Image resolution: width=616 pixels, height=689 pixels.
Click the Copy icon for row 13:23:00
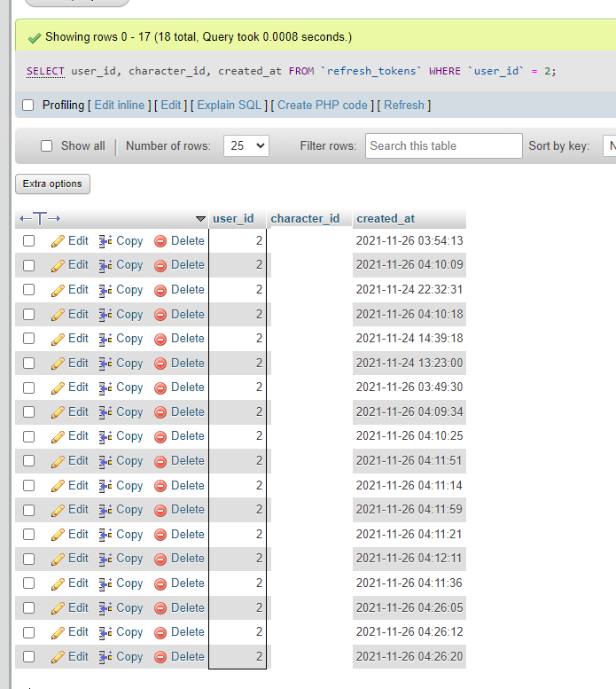point(105,364)
